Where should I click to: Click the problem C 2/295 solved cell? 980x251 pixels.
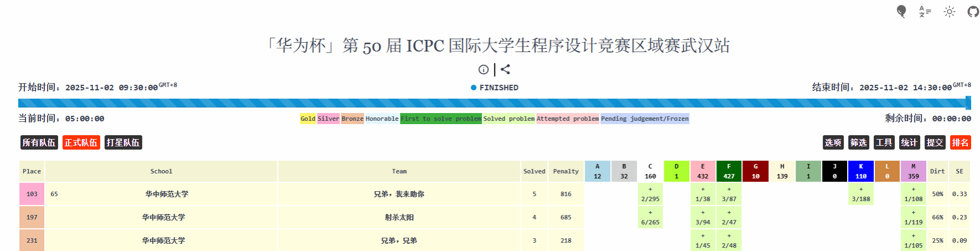click(x=650, y=194)
